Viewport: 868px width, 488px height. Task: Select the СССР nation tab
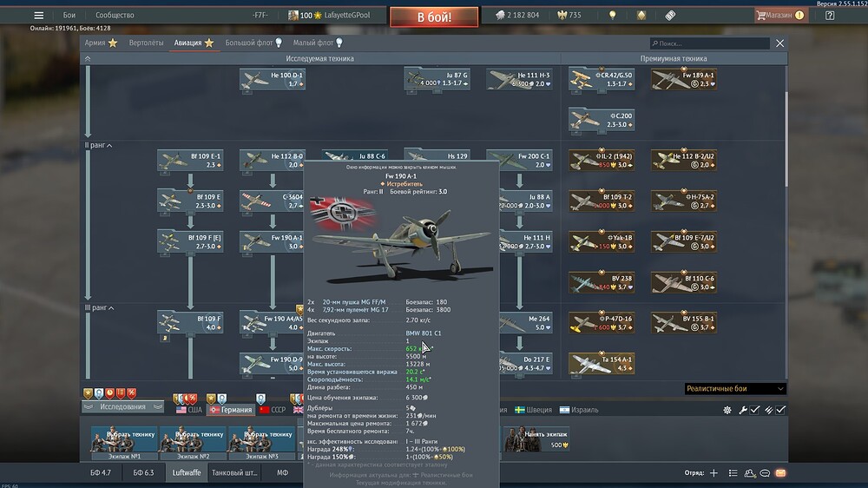(x=273, y=410)
